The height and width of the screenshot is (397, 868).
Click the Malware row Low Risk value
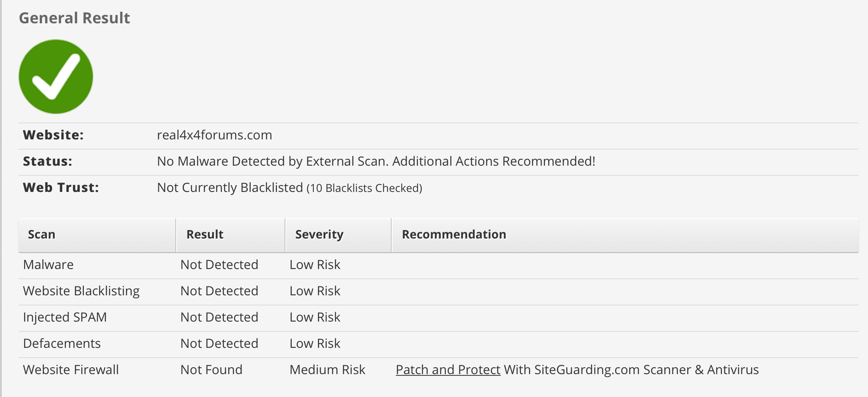pyautogui.click(x=315, y=265)
